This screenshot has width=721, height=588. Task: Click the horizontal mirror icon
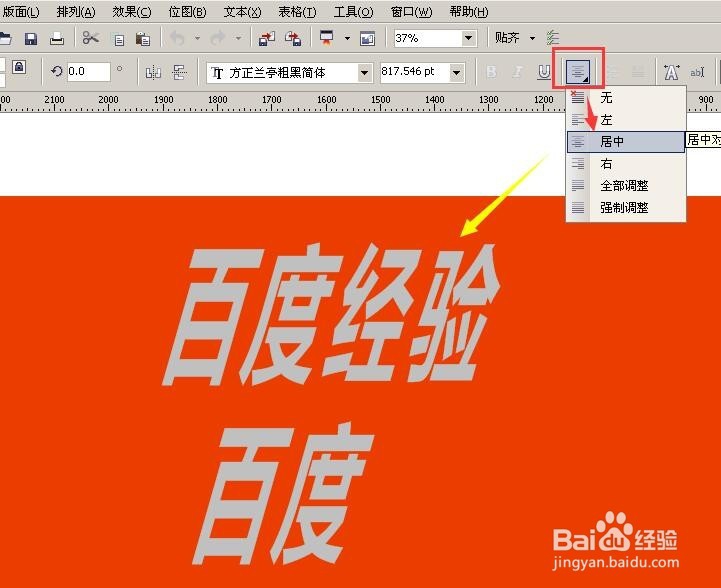tap(153, 72)
